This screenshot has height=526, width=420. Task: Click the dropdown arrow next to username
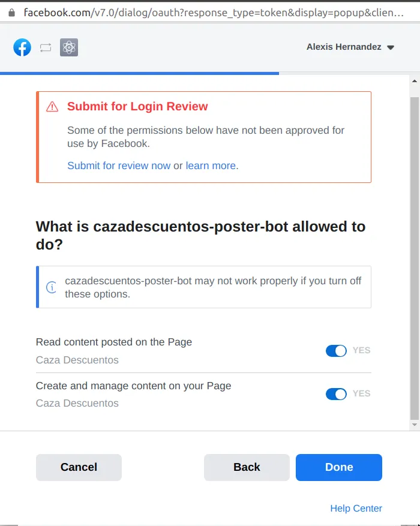391,47
